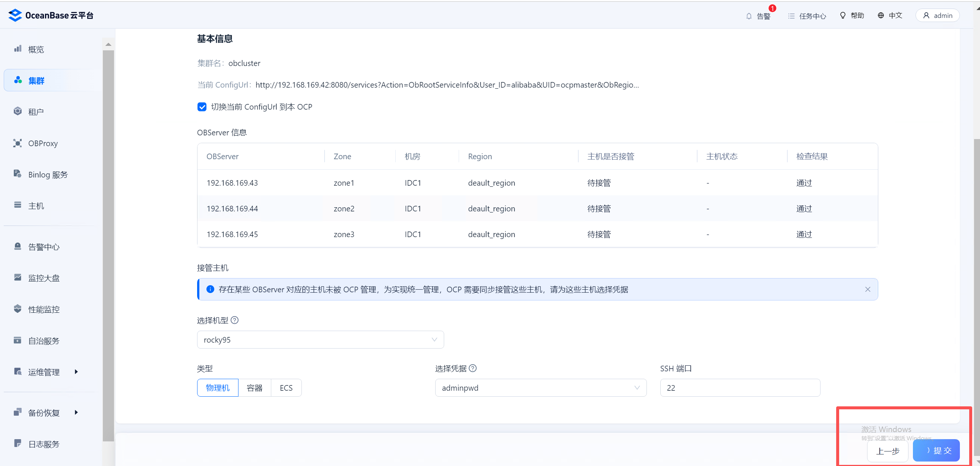Go to 监控大盘 in sidebar
980x466 pixels.
(44, 278)
